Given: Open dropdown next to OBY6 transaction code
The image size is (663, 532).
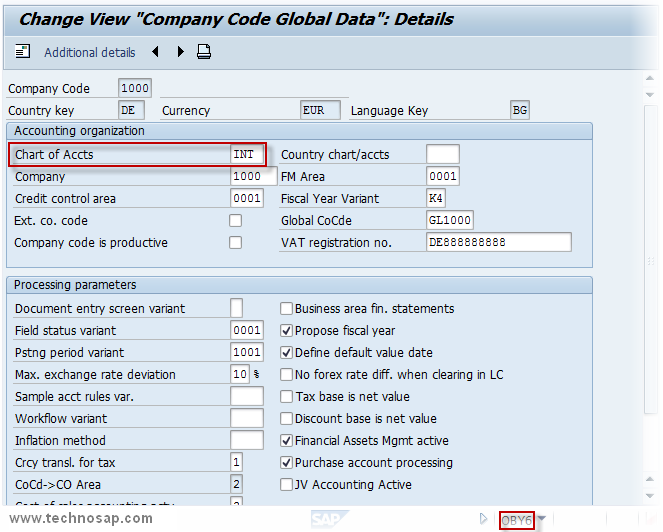Looking at the screenshot, I should [x=542, y=520].
